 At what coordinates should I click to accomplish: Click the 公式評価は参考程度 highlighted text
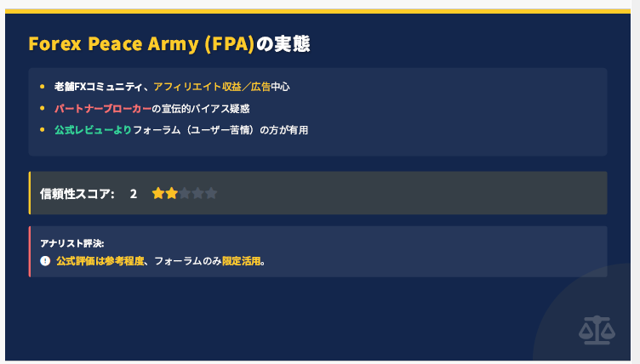pos(100,261)
